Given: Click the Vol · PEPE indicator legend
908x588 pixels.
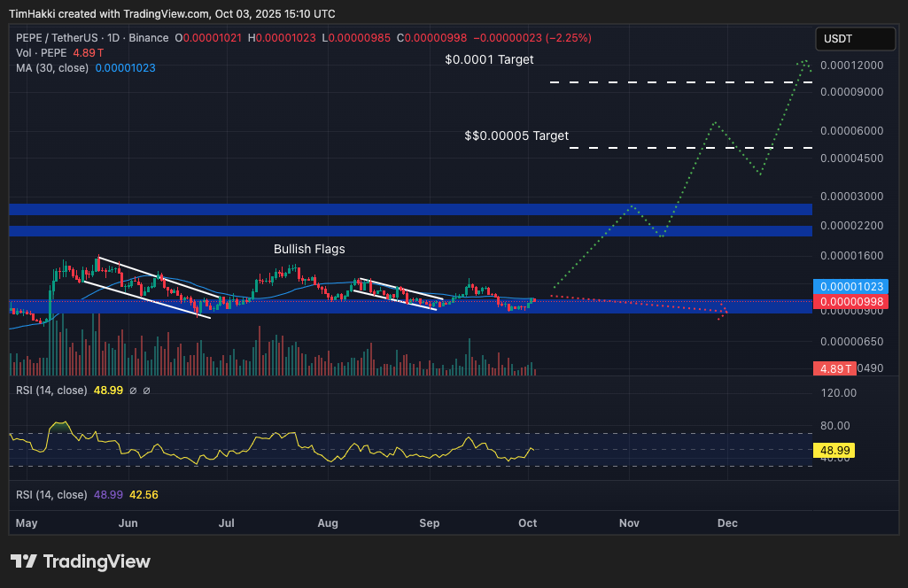Looking at the screenshot, I should (x=43, y=53).
